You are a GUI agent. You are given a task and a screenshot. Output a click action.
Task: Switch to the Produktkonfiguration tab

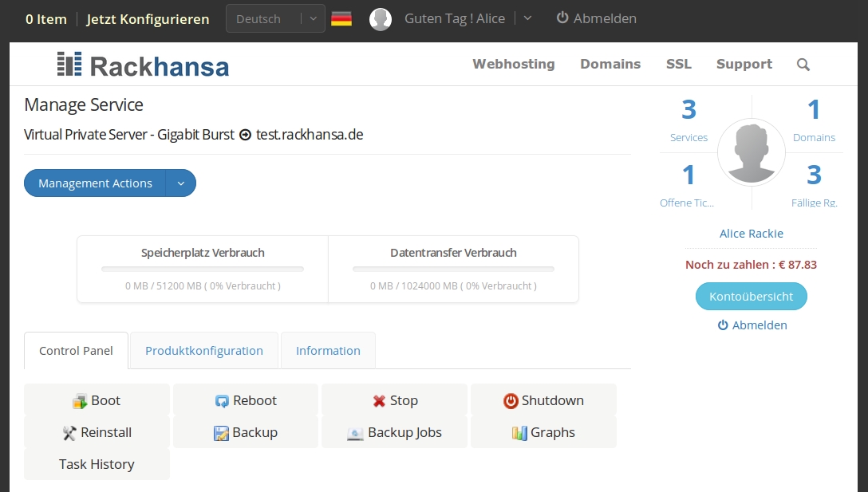(204, 351)
